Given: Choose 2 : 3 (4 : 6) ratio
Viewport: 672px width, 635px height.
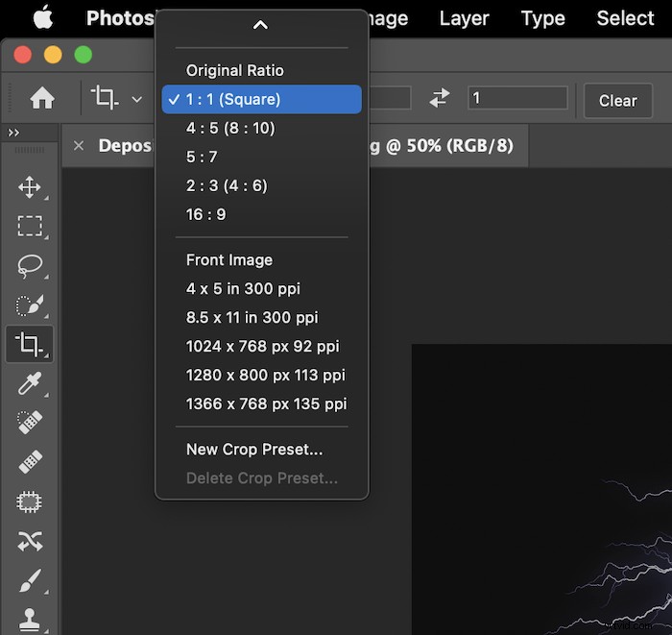Looking at the screenshot, I should click(x=261, y=185).
